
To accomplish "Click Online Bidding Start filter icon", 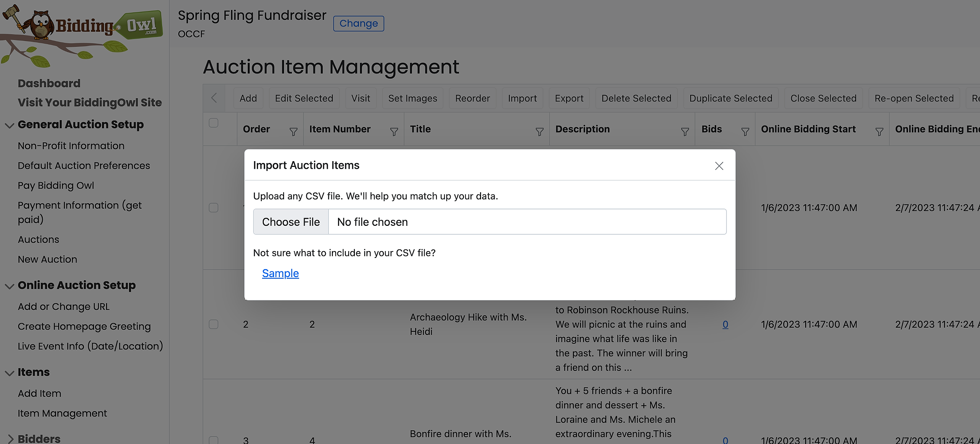I will [x=879, y=132].
